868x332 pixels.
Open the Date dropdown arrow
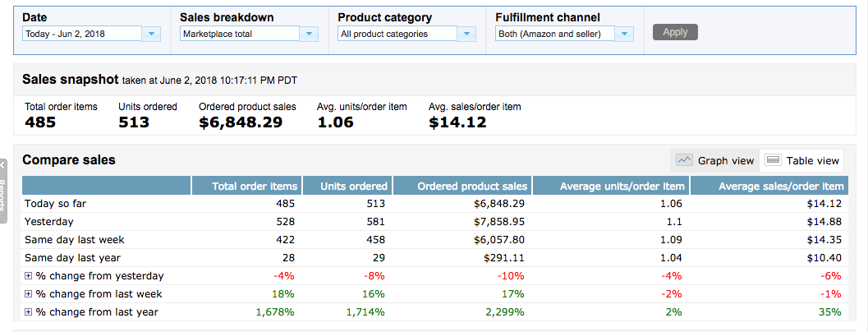[151, 34]
